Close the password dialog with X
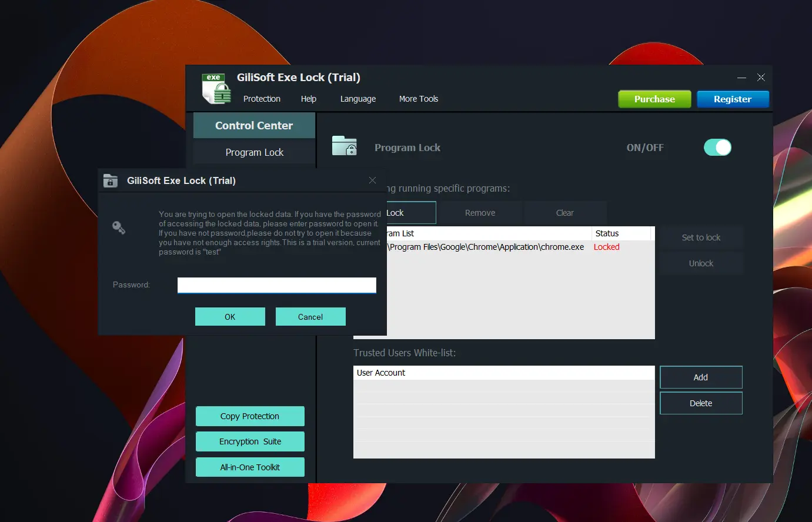Screen dimensions: 812x522 [372, 180]
